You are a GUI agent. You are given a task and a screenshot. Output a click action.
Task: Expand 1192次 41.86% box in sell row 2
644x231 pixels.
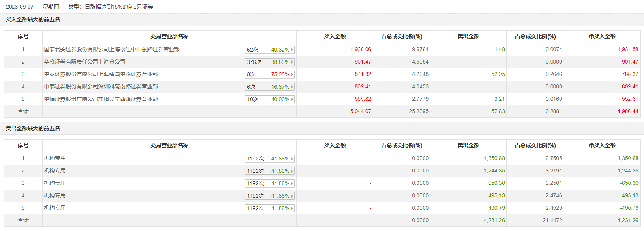270,171
